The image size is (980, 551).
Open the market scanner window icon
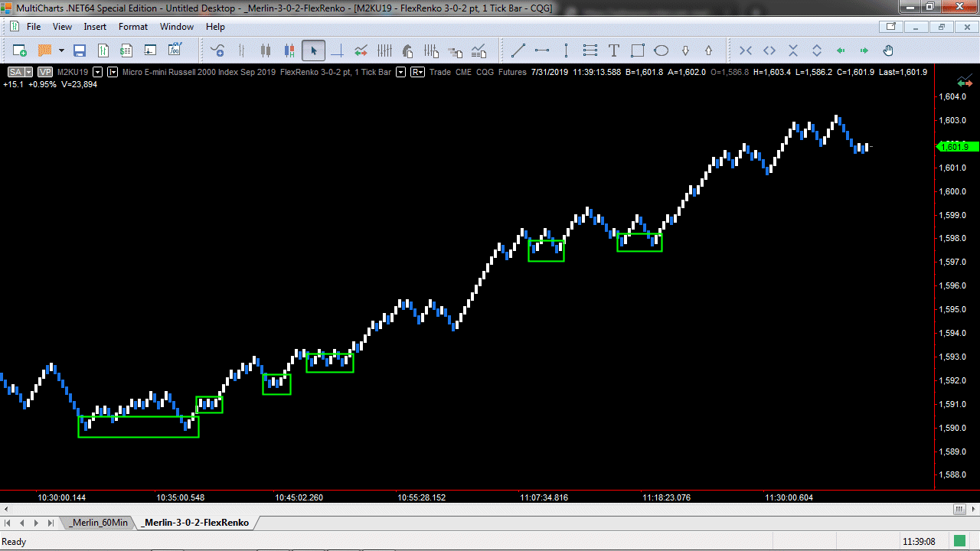click(x=103, y=51)
